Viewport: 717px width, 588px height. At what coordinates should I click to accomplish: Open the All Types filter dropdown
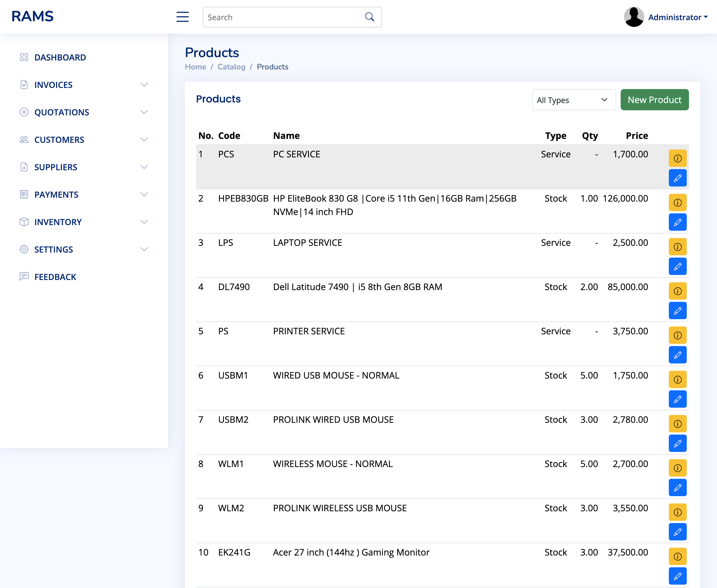coord(574,100)
